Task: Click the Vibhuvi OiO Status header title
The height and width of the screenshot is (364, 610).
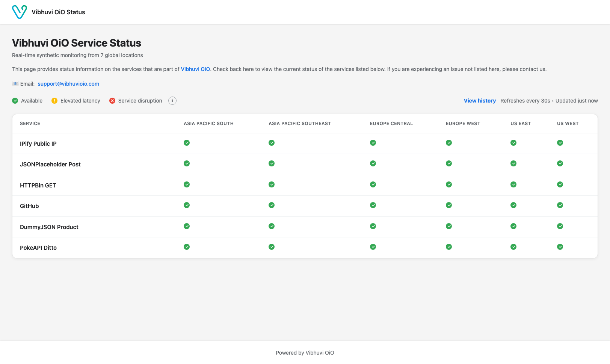Action: pos(58,12)
